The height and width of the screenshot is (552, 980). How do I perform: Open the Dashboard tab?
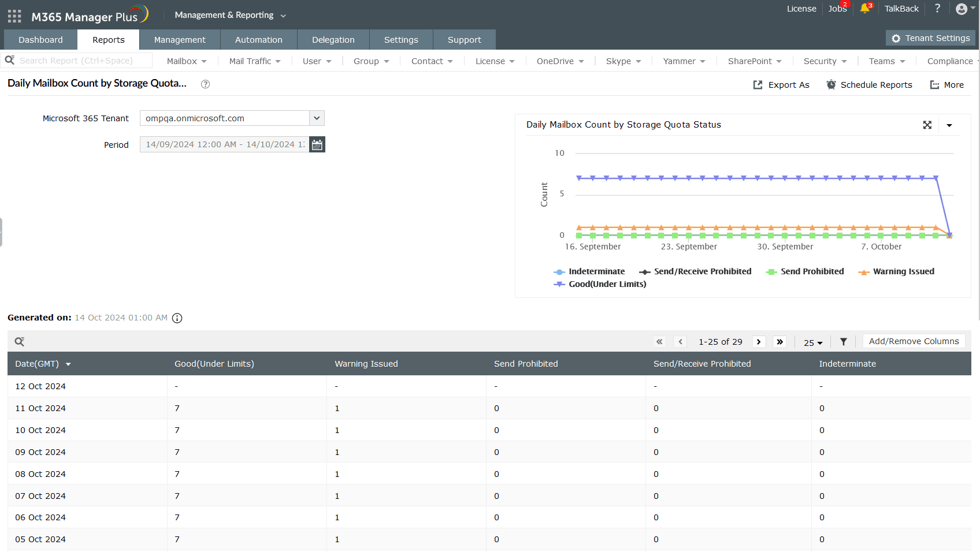click(x=40, y=40)
